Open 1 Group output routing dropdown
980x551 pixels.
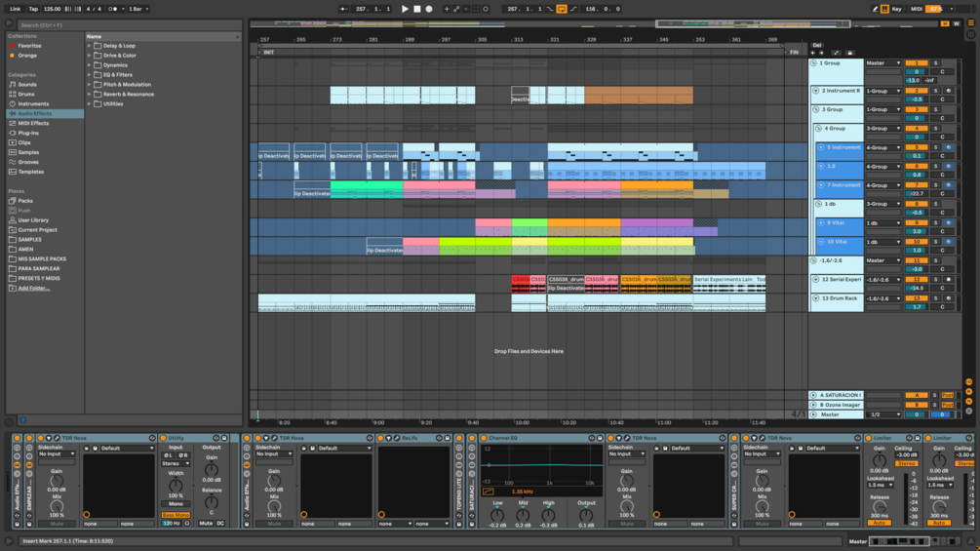click(x=883, y=63)
